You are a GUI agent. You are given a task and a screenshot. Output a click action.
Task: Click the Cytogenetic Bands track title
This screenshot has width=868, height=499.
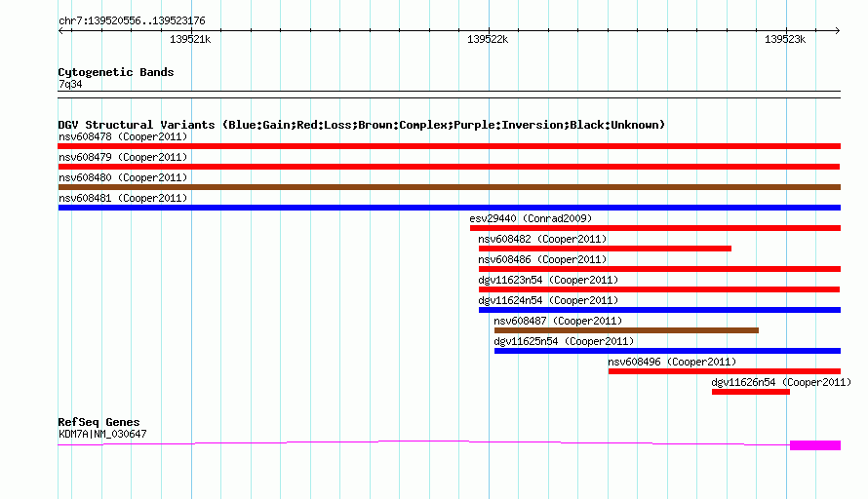coord(116,72)
